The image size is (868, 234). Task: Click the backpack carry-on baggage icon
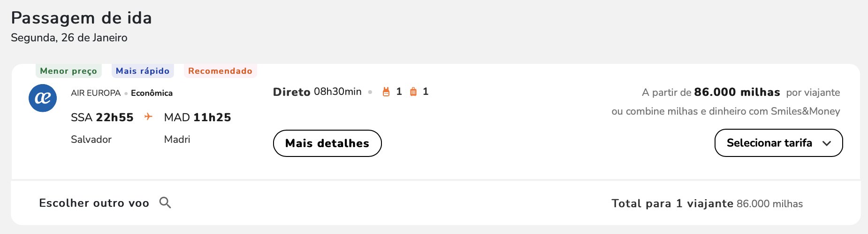click(x=386, y=92)
